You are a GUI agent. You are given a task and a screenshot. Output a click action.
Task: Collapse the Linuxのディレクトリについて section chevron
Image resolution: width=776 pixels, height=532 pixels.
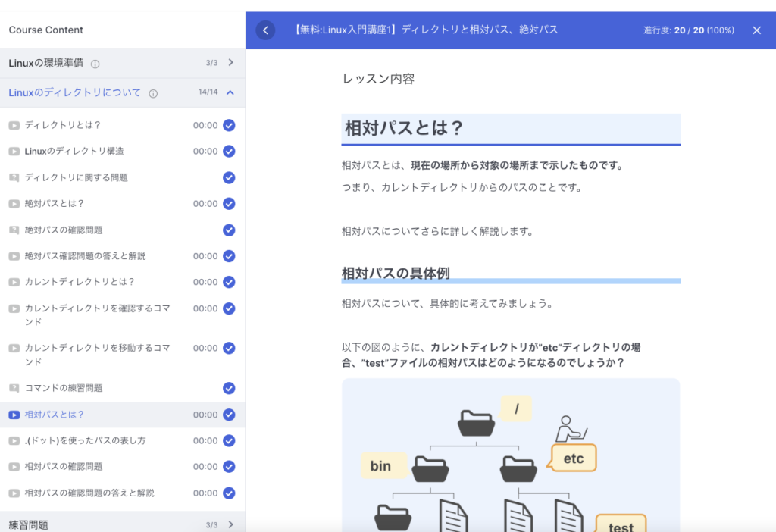coord(230,92)
